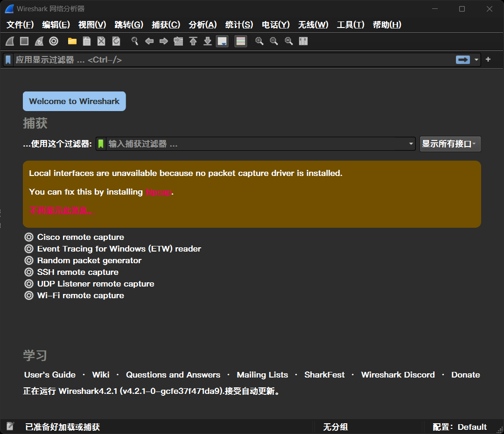Click the reload capture file icon
The width and height of the screenshot is (504, 434).
point(116,41)
